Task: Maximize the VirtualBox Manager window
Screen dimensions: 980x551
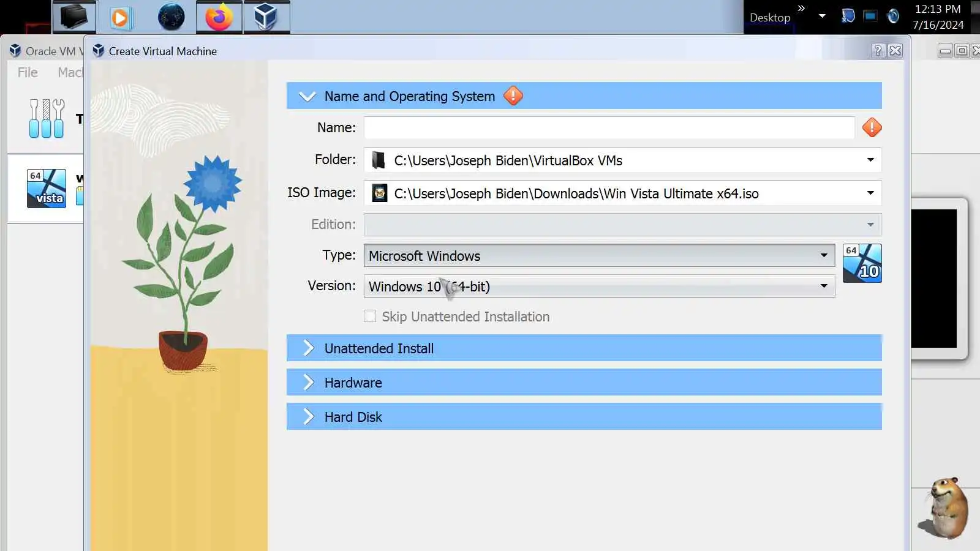Action: pyautogui.click(x=962, y=51)
